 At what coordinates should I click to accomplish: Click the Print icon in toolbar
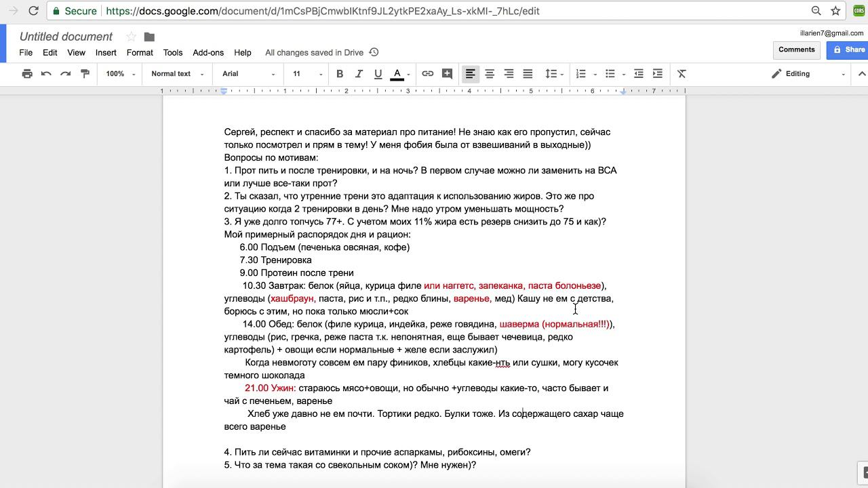pyautogui.click(x=27, y=74)
